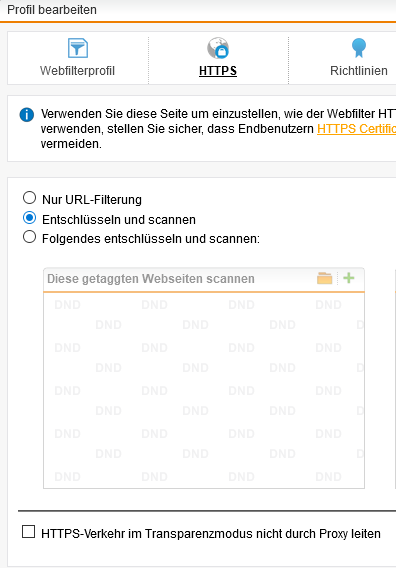Click the blue Richtlinien ribbon icon

[359, 48]
